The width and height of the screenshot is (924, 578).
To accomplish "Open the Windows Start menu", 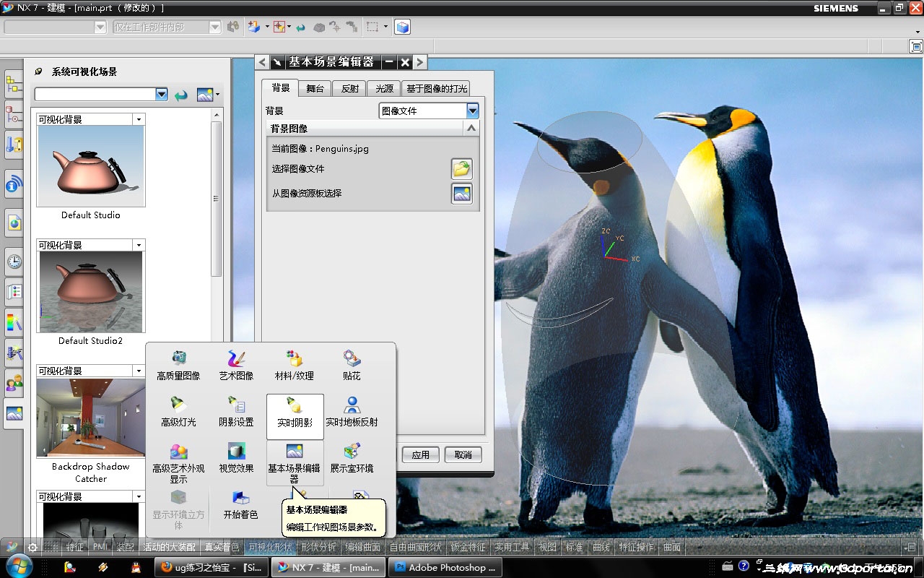I will (x=19, y=566).
